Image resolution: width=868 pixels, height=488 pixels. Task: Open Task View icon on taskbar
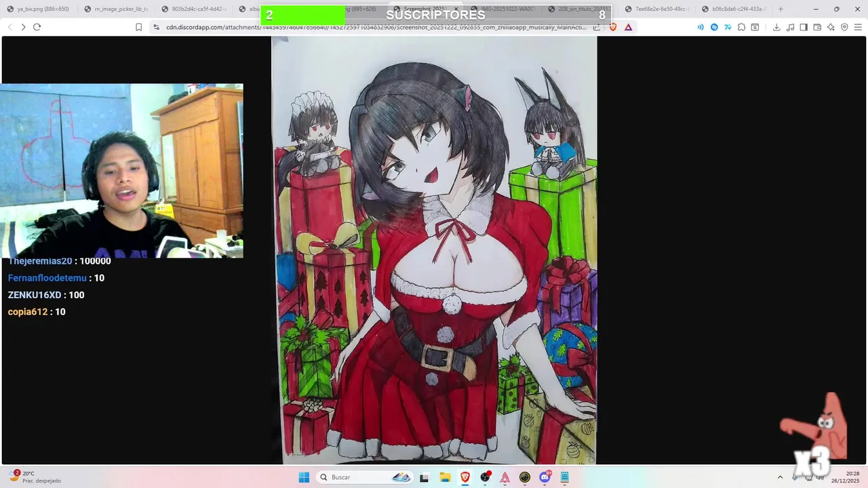tap(425, 477)
